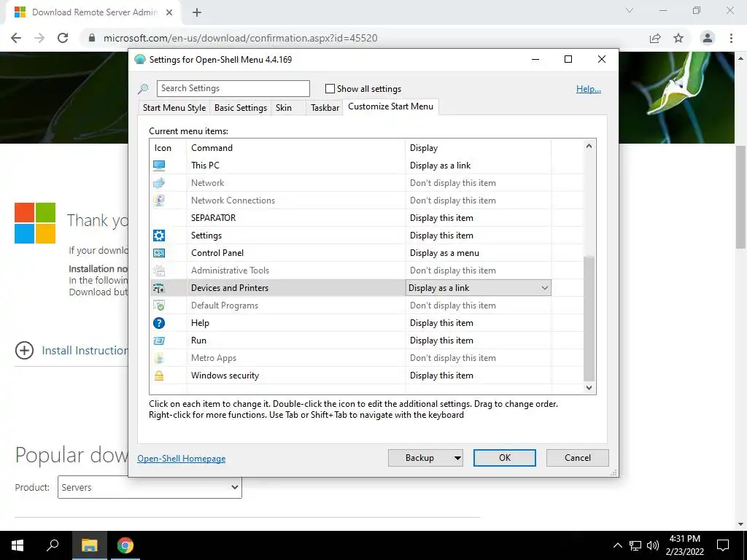The width and height of the screenshot is (747, 560).
Task: Click the search magnifier icon in Open-Shell settings
Action: [143, 88]
